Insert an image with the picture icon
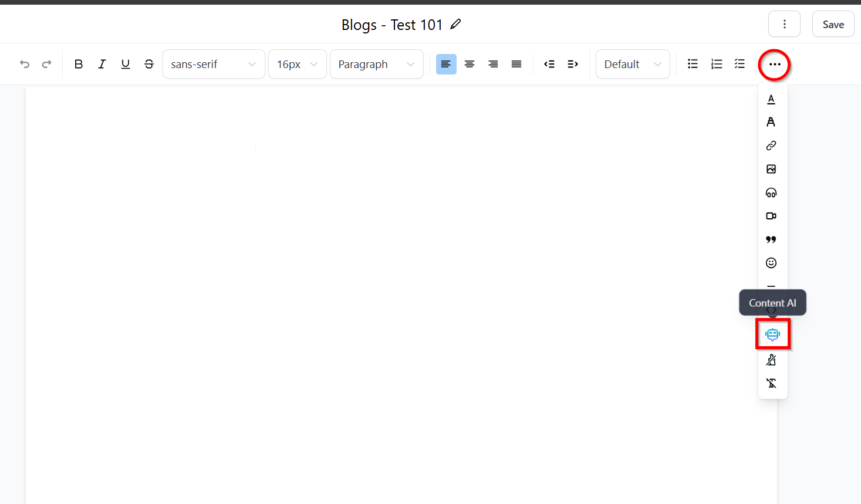Viewport: 861px width, 504px height. (x=771, y=169)
